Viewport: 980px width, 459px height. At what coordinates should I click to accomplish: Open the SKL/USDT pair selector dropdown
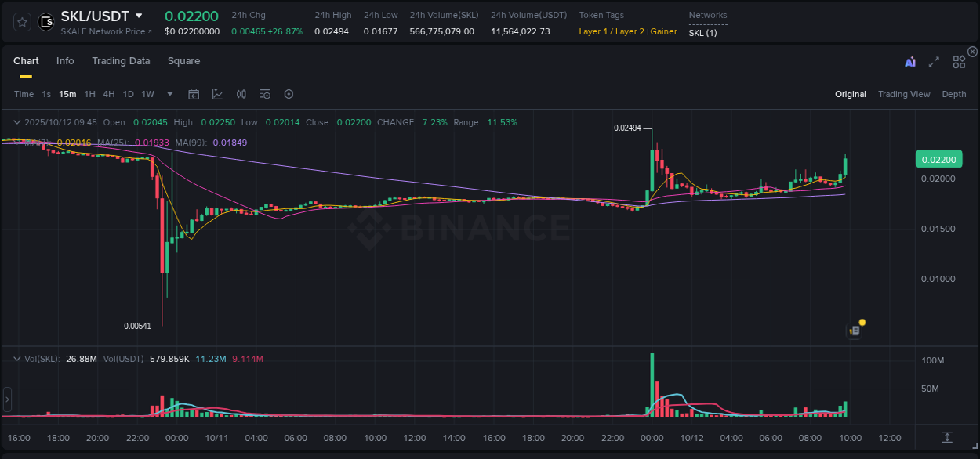point(140,16)
